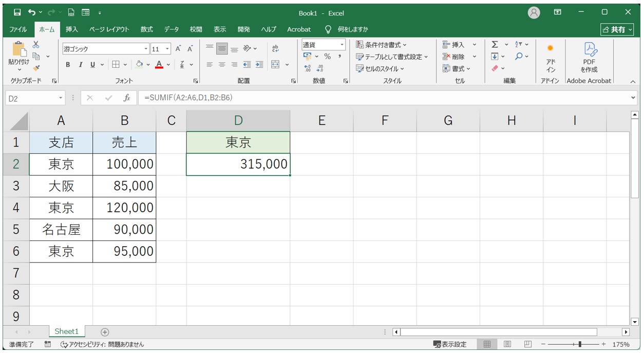Cut the selection with scissors icon

click(x=36, y=45)
